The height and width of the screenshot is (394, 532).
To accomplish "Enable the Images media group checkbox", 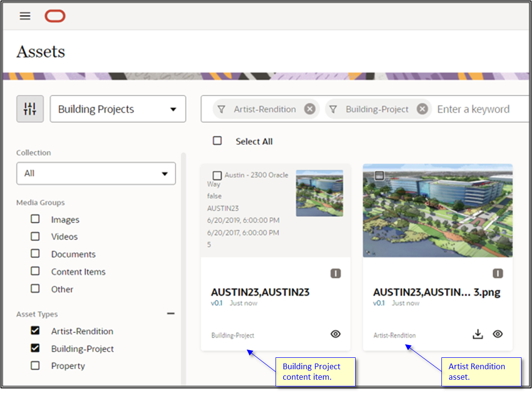I will point(35,219).
